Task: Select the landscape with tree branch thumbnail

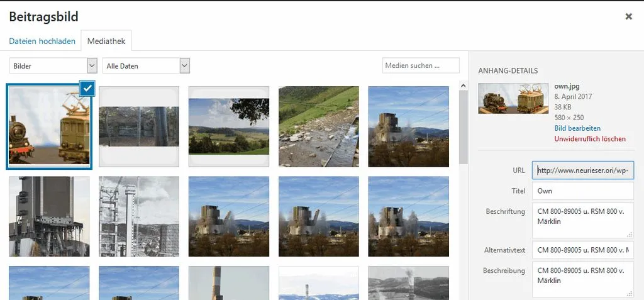Action: point(229,126)
